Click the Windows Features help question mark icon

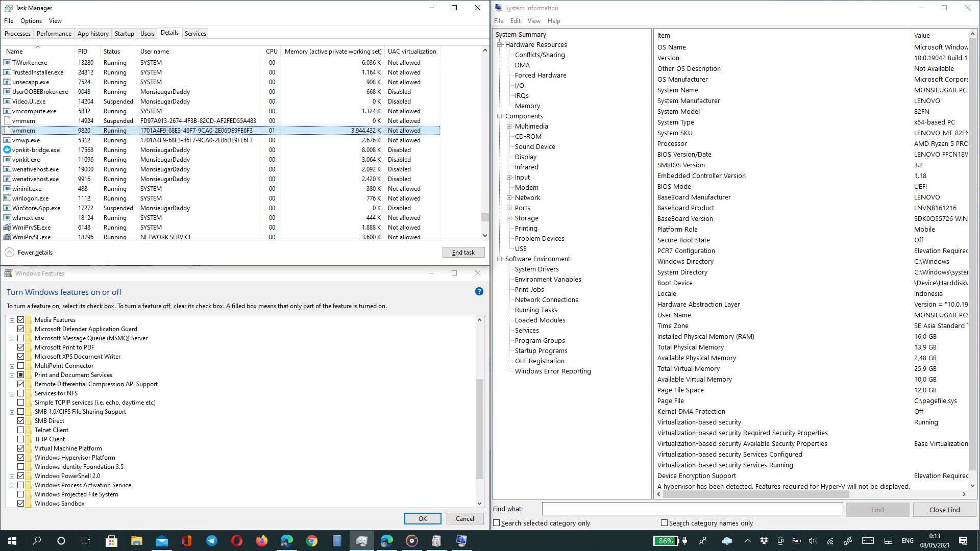pos(479,292)
